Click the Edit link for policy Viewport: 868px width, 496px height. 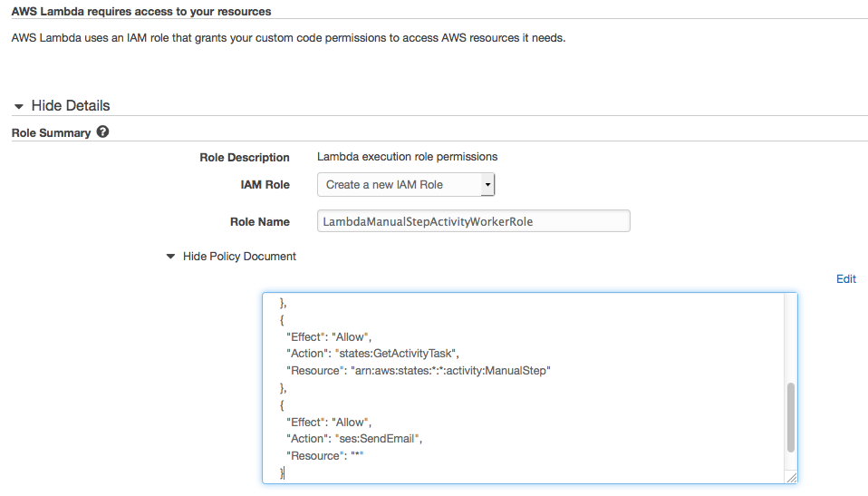coord(846,278)
